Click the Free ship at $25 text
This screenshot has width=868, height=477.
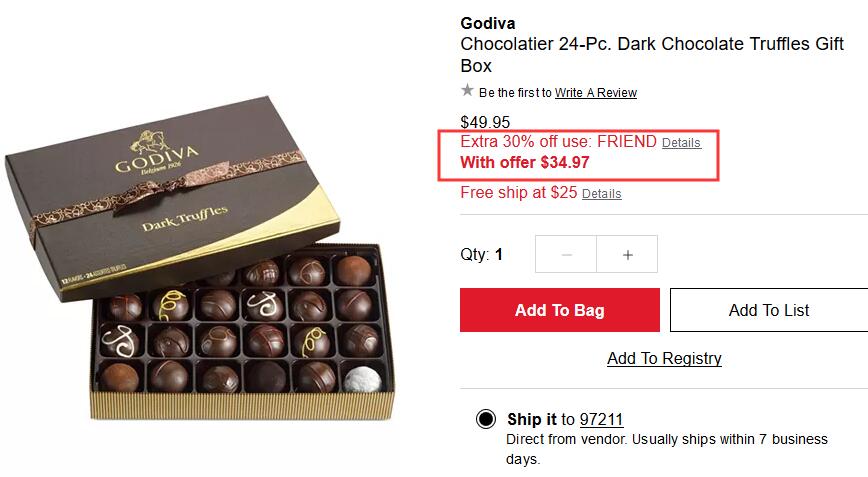[x=519, y=193]
